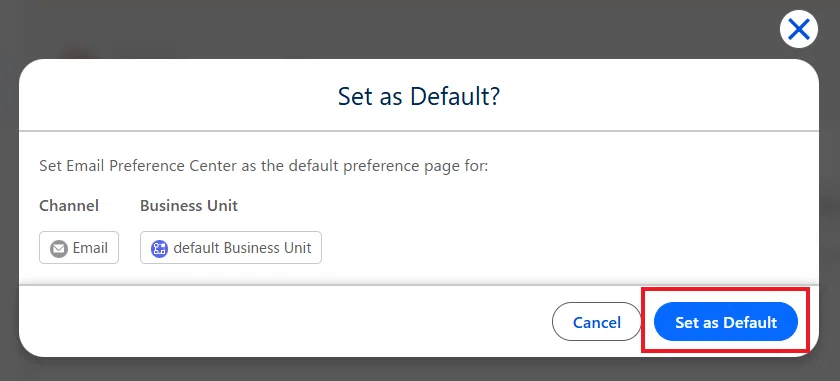Click the envelope icon in Email chip
This screenshot has width=840, height=381.
[x=58, y=248]
